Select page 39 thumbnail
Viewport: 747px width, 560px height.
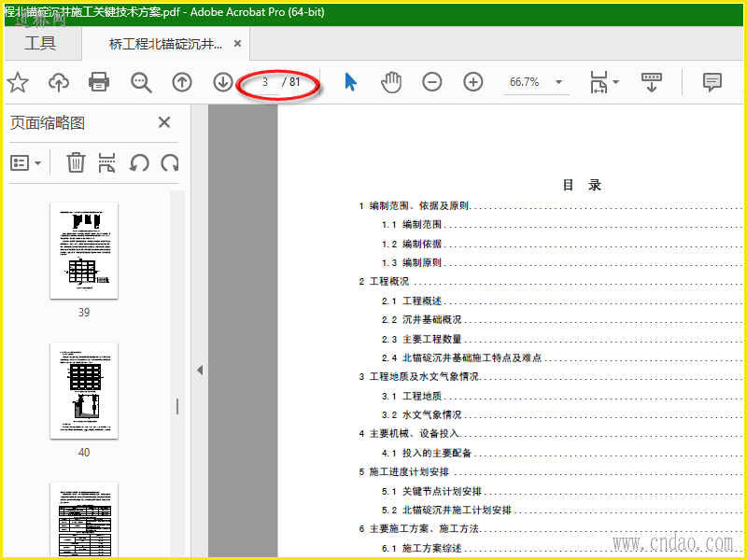tap(84, 251)
